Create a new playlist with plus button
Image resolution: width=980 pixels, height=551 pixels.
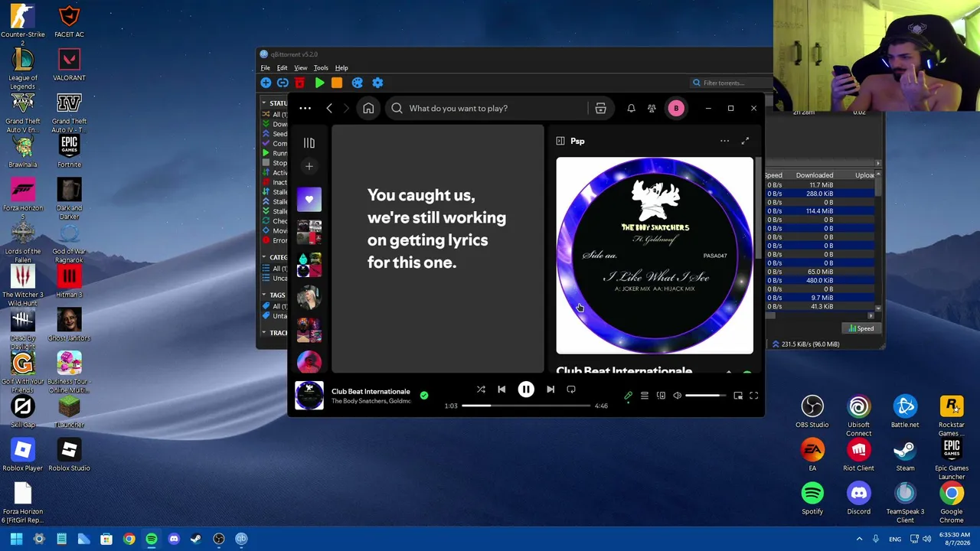coord(309,166)
